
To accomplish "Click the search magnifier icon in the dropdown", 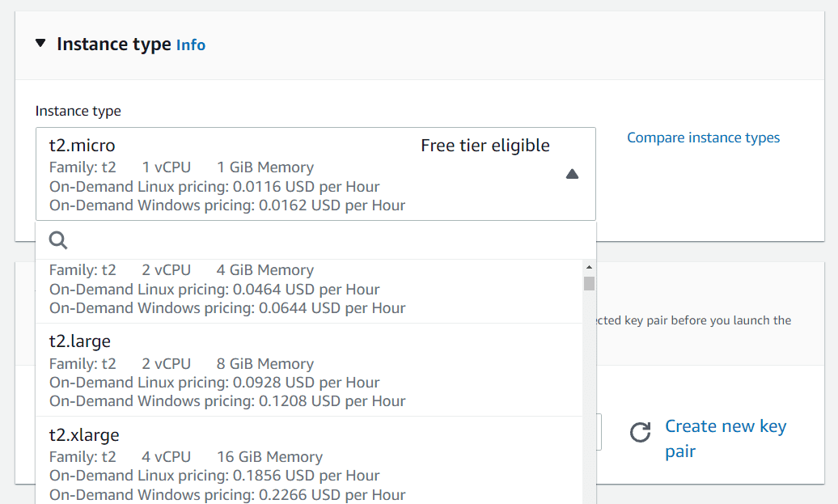I will pos(57,240).
